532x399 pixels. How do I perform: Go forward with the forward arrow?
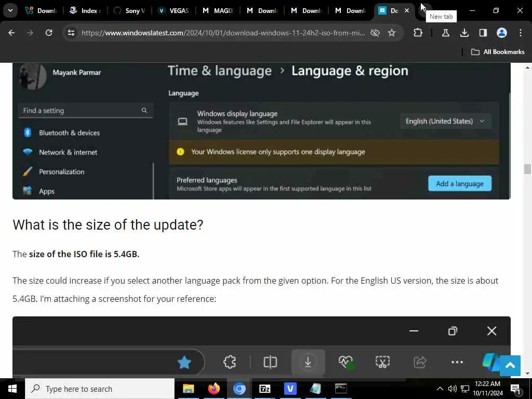tap(30, 33)
